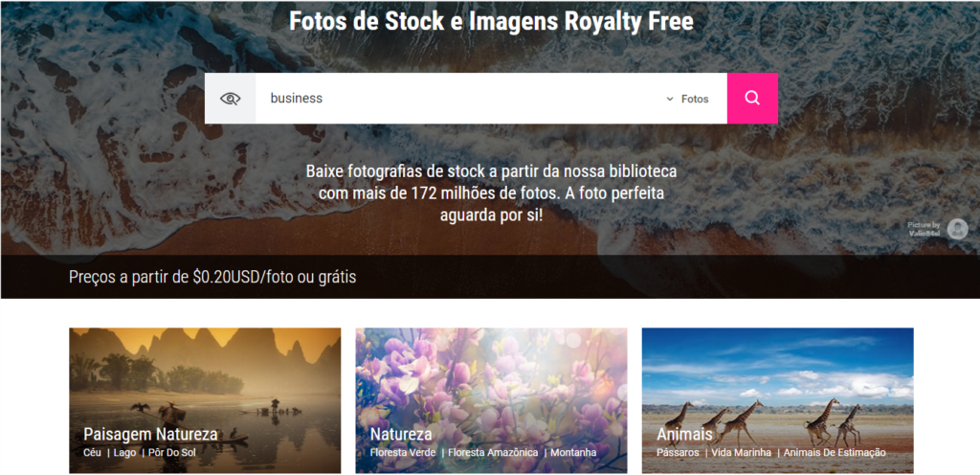Go to the Pássaros subcategory
The width and height of the screenshot is (980, 475).
[x=678, y=453]
